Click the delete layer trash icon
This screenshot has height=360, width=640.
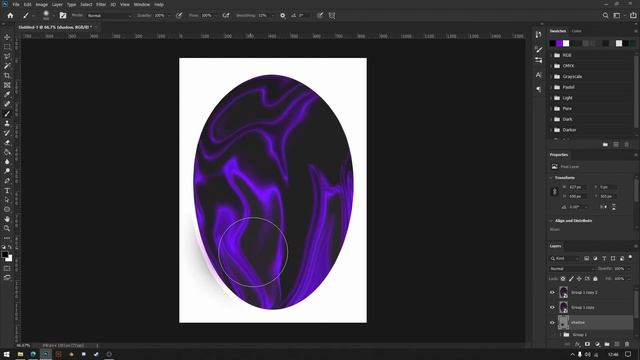point(627,344)
